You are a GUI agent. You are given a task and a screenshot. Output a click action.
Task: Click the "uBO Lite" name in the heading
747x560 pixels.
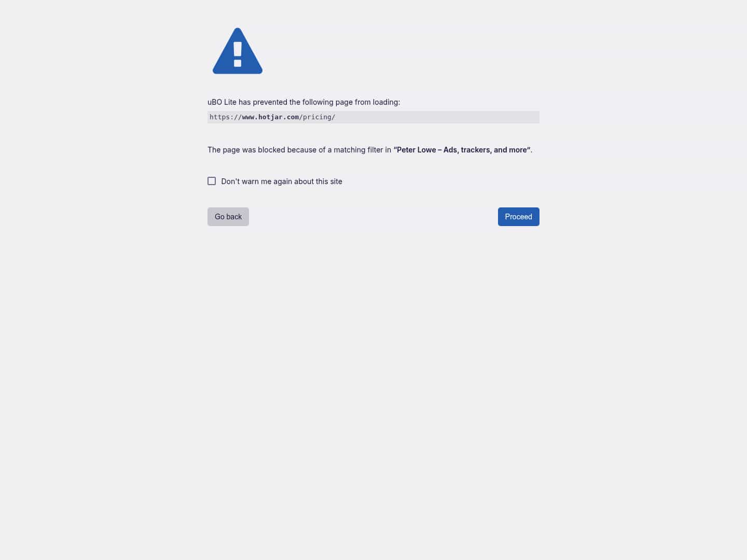point(222,102)
